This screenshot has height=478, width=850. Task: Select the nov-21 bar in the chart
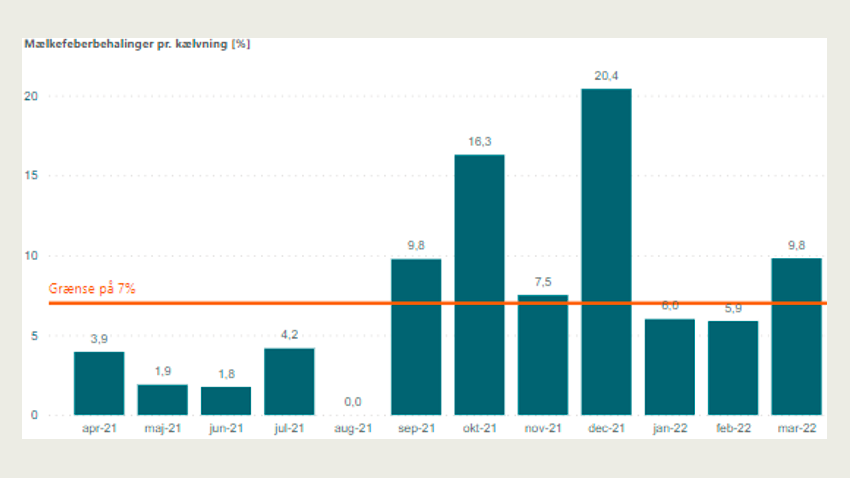543,354
